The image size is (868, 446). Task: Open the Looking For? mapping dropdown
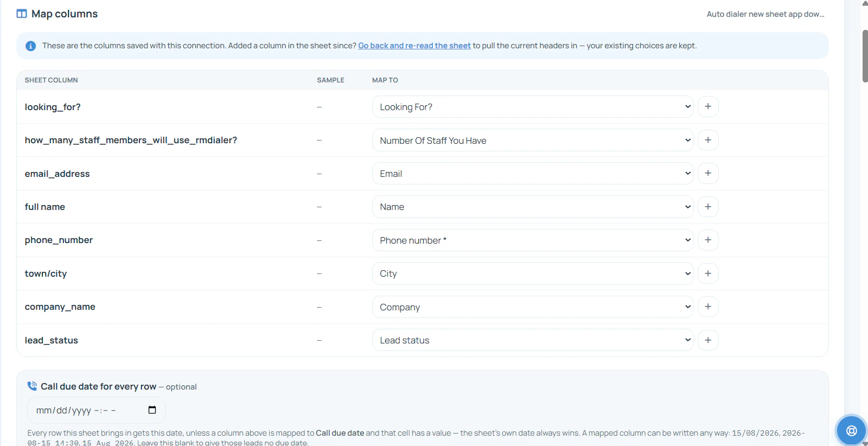(x=533, y=107)
